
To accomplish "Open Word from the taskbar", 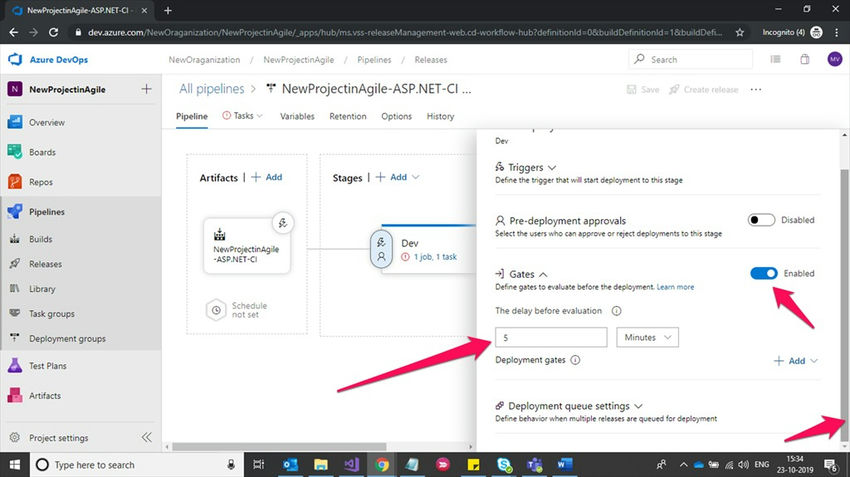I will pyautogui.click(x=564, y=465).
